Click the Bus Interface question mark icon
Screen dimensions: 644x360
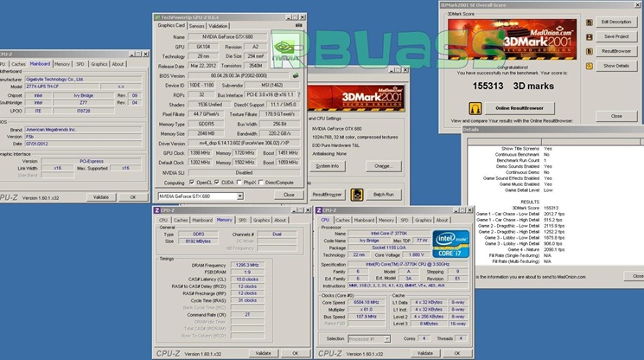[298, 94]
